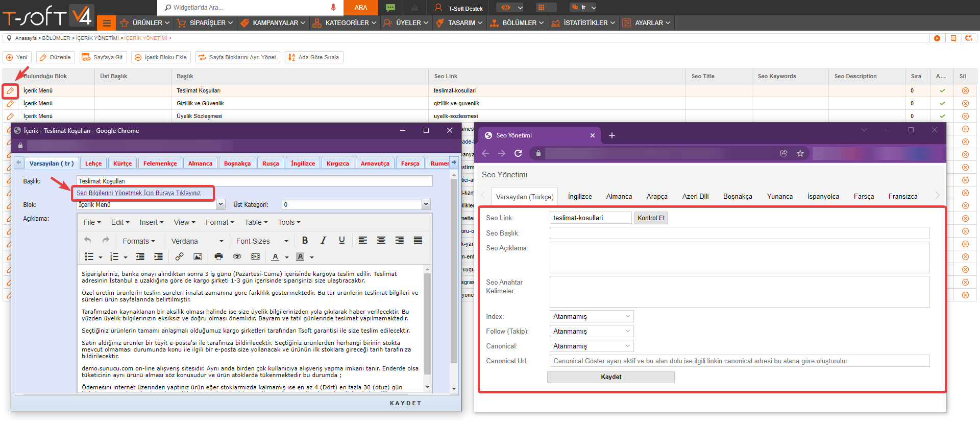Click the İçerik Bloku Ekle button
This screenshot has width=980, height=421.
[161, 57]
